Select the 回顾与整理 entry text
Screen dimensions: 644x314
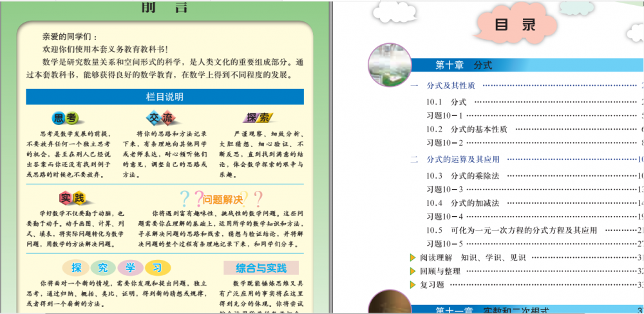click(x=440, y=271)
